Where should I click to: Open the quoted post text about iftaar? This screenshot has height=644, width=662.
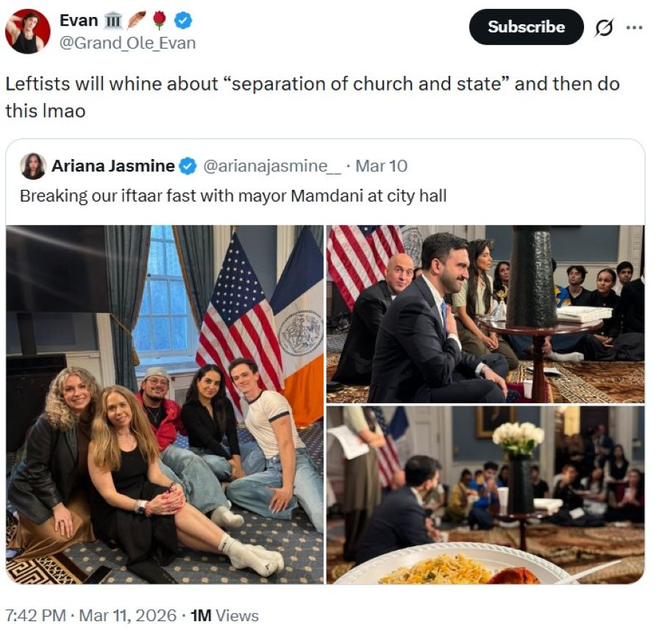point(233,196)
